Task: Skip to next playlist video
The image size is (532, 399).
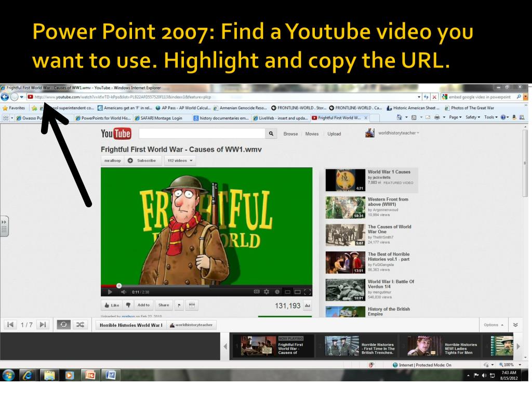Action: [43, 325]
